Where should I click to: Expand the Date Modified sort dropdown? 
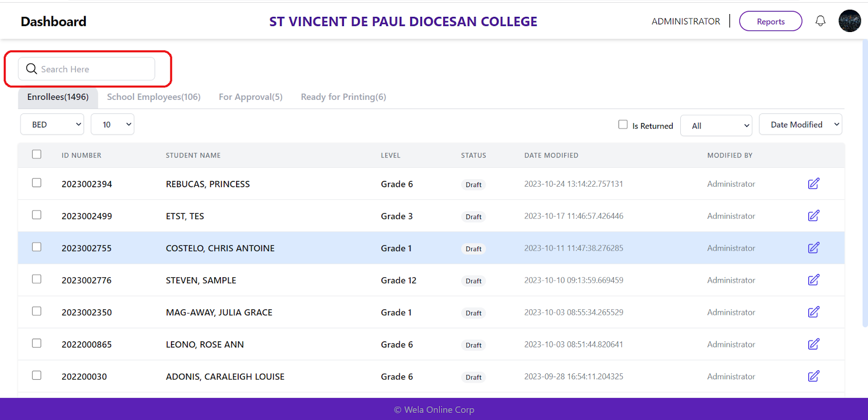[x=800, y=124]
